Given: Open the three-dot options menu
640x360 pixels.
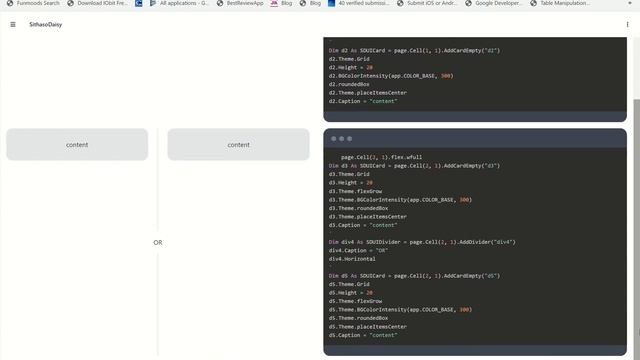Looking at the screenshot, I should tap(627, 24).
